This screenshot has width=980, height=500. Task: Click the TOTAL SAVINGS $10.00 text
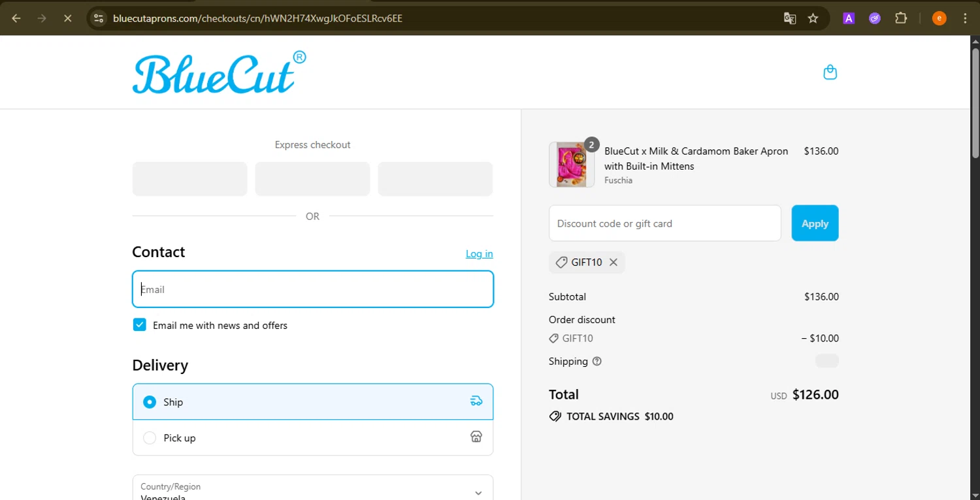tap(620, 416)
